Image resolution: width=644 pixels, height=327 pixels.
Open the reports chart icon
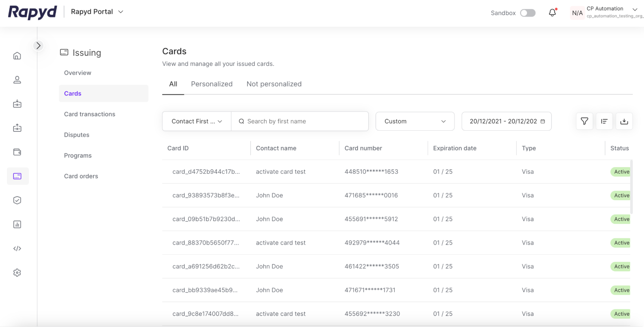click(x=17, y=224)
